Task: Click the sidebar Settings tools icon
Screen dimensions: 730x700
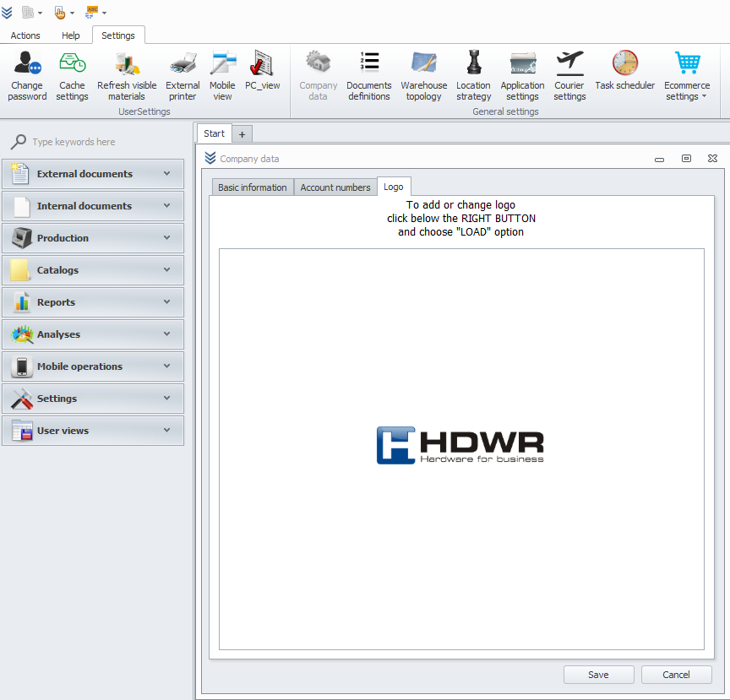Action: (22, 399)
